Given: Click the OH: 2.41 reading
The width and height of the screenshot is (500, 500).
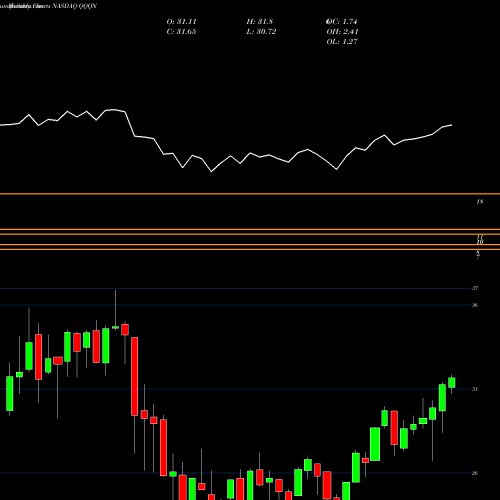Looking at the screenshot, I should pyautogui.click(x=342, y=32).
